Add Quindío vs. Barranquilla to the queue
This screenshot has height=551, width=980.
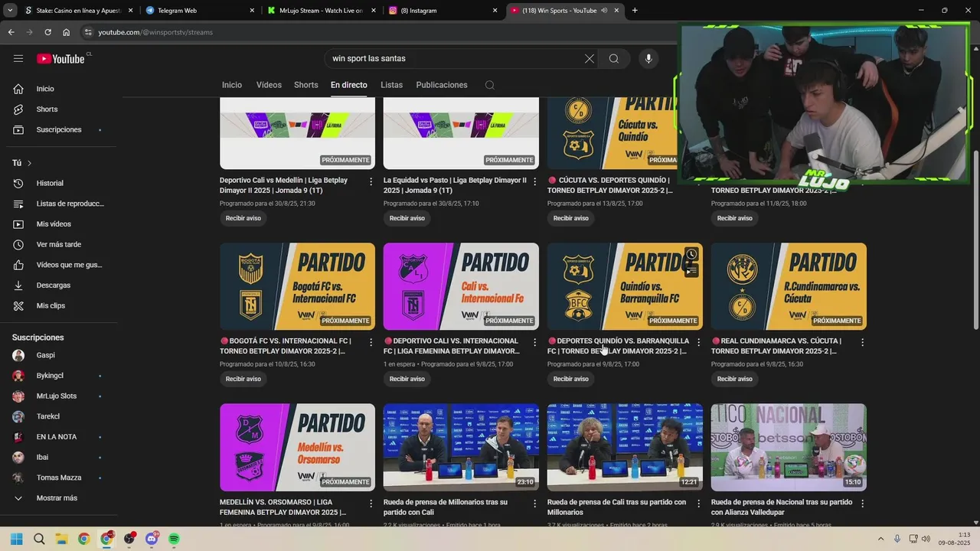point(691,270)
